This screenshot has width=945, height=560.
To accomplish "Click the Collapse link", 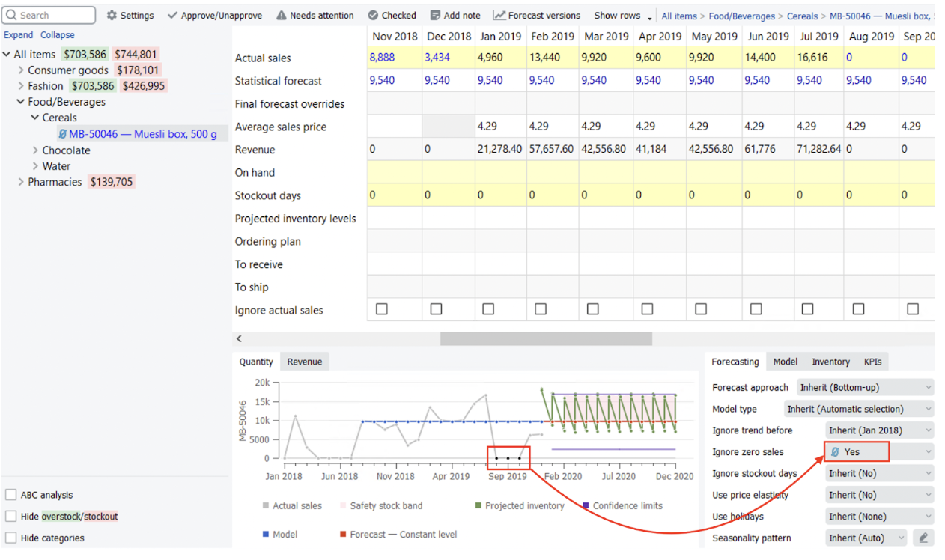I will coord(58,35).
